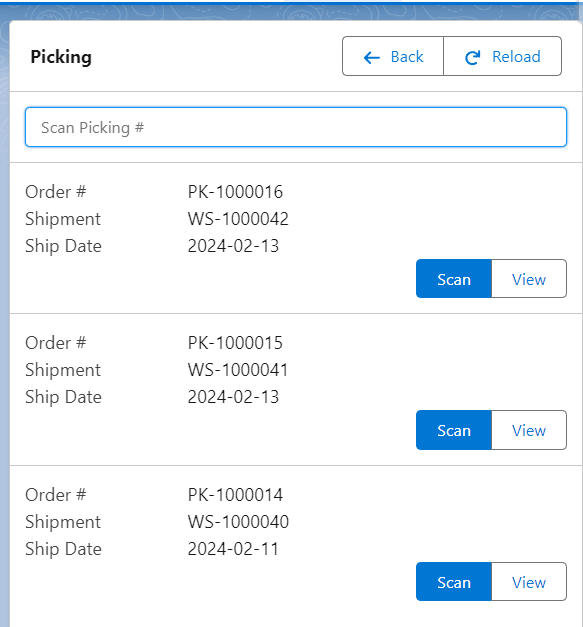Select the PK-1000015 order number text
The width and height of the screenshot is (583, 627).
[235, 343]
